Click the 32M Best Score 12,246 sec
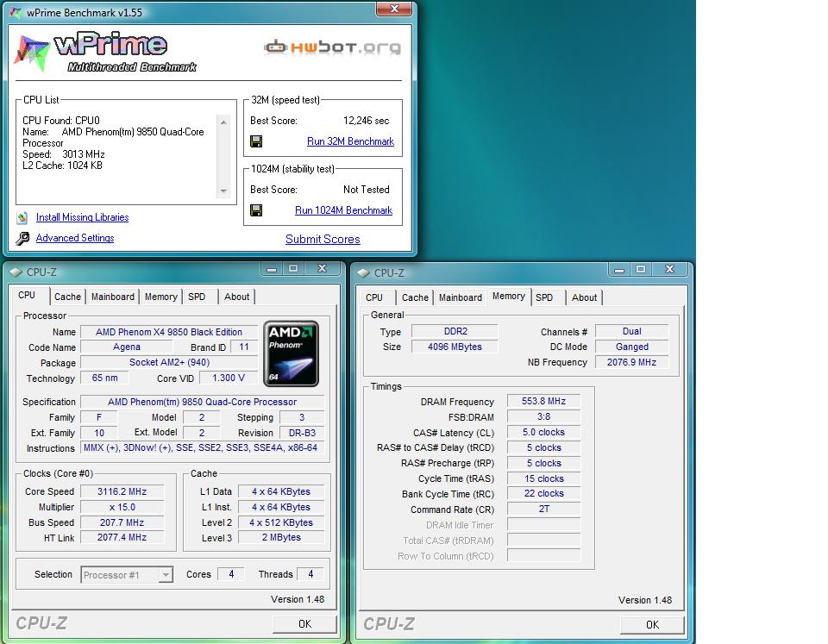The image size is (828, 644). coord(366,121)
